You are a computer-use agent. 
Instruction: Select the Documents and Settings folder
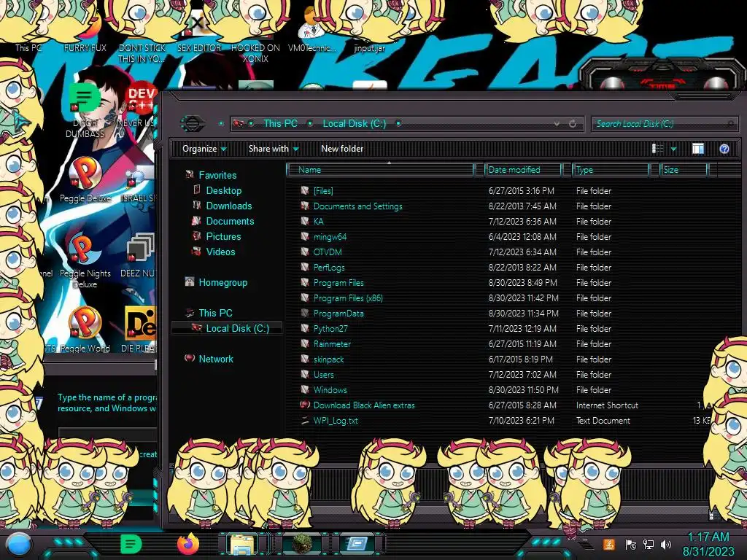click(x=357, y=206)
